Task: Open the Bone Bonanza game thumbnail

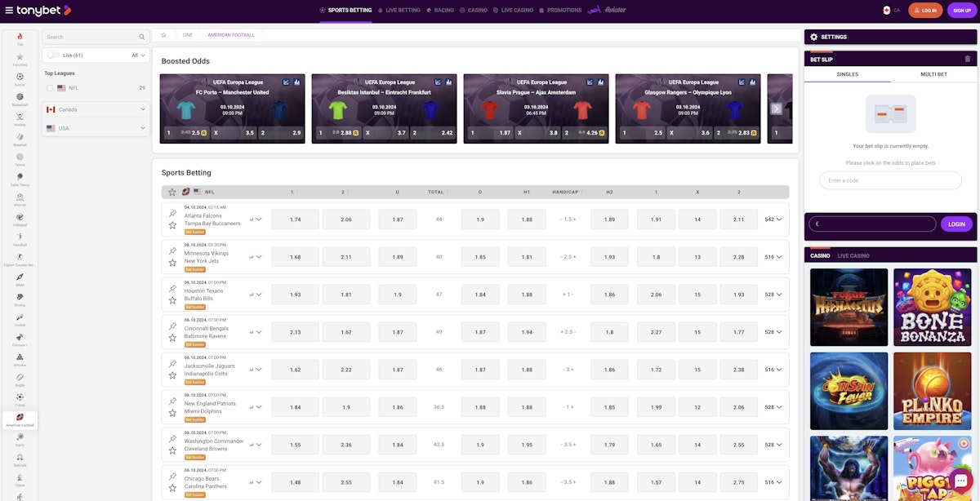Action: (933, 306)
